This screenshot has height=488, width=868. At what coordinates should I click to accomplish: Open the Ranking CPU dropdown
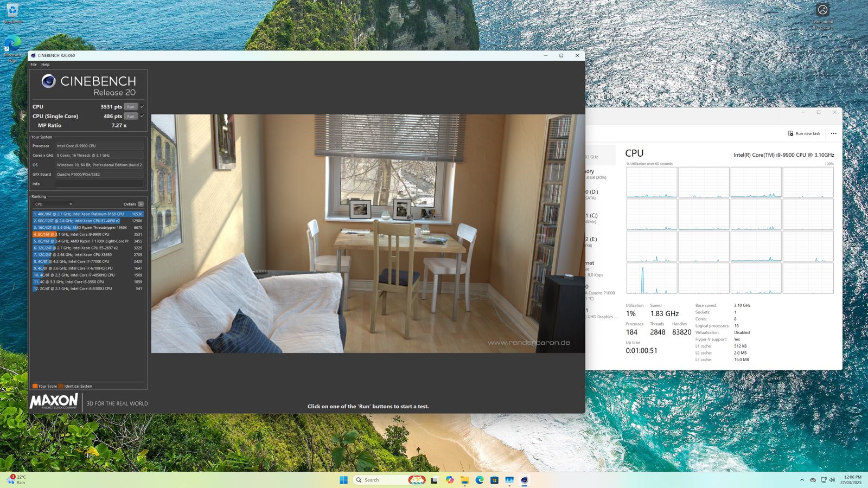point(53,204)
